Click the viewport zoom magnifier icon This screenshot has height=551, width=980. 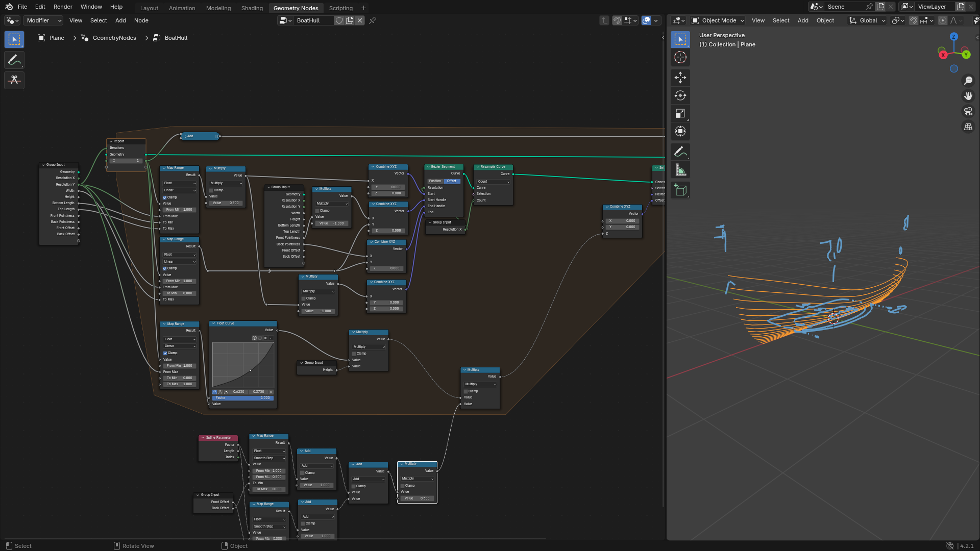(x=968, y=81)
